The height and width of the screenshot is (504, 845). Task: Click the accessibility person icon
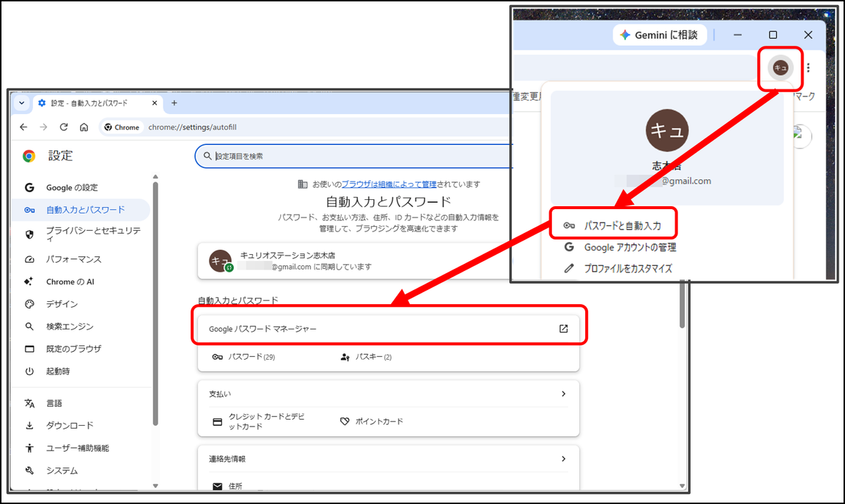(30, 448)
